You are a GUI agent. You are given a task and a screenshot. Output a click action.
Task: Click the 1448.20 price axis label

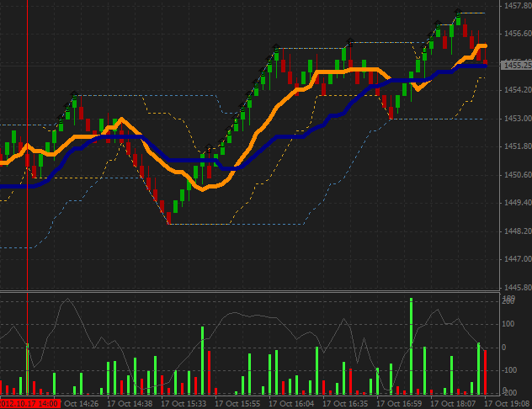pos(518,231)
